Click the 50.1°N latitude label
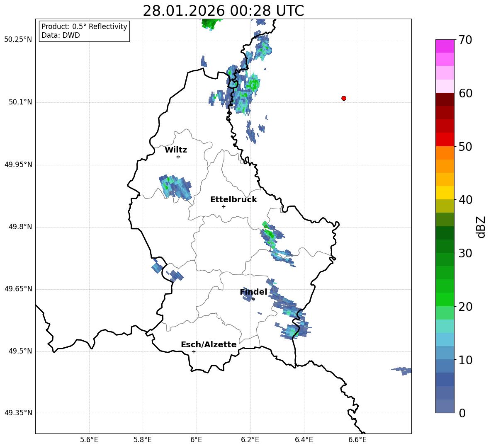Screen dimensions: 491x448 20,102
